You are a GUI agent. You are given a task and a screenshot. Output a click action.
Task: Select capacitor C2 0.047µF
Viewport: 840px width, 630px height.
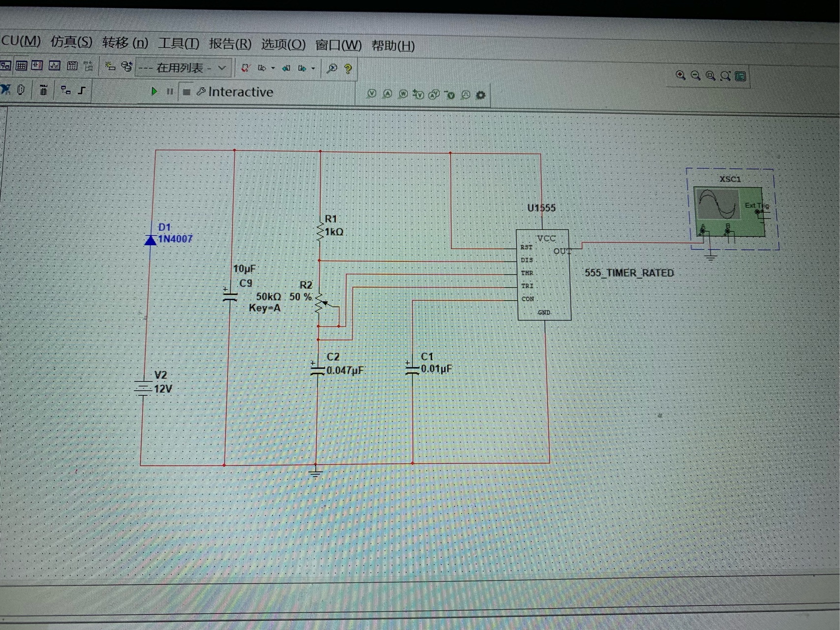pyautogui.click(x=317, y=370)
